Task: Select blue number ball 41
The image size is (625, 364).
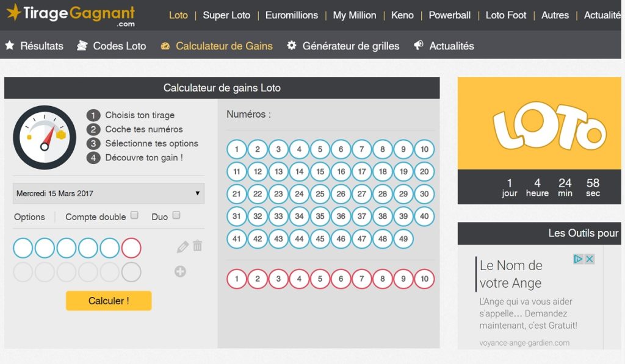Action: 237,239
